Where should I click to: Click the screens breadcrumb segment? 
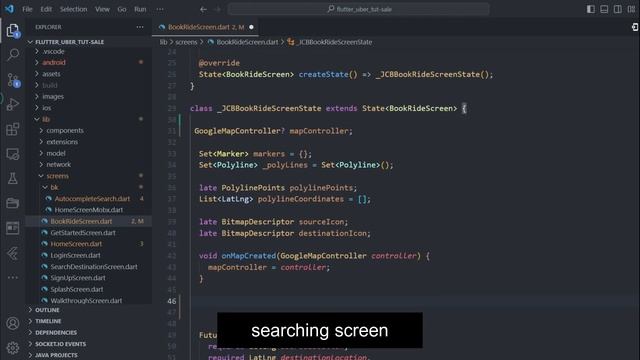tap(186, 42)
